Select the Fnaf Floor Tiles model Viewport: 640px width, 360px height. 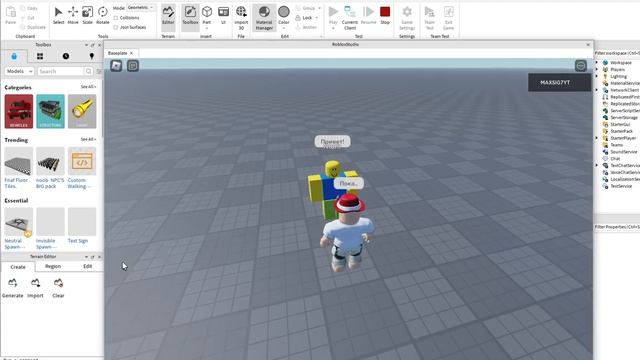tap(19, 168)
